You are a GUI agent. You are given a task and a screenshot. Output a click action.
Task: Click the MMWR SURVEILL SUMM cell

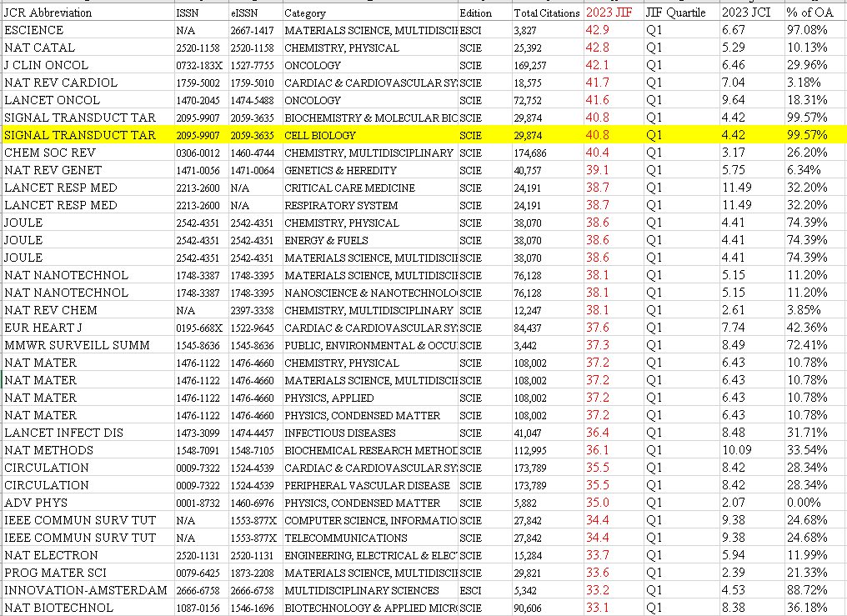[77, 345]
